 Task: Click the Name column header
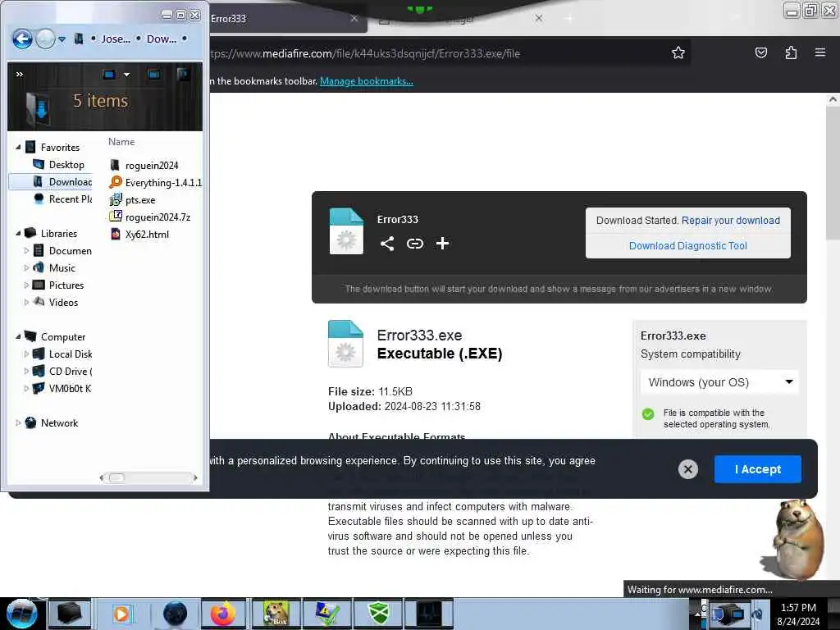pyautogui.click(x=121, y=141)
